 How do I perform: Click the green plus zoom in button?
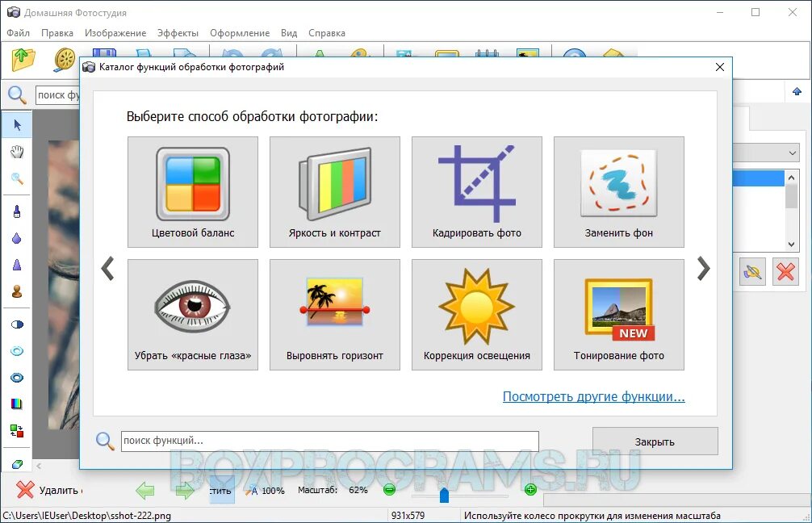click(530, 489)
